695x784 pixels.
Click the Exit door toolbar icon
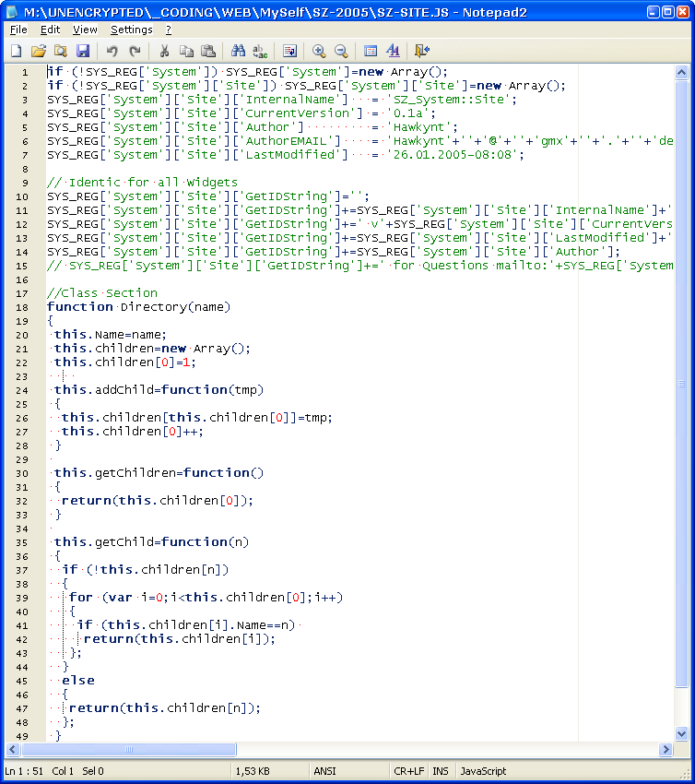click(422, 51)
